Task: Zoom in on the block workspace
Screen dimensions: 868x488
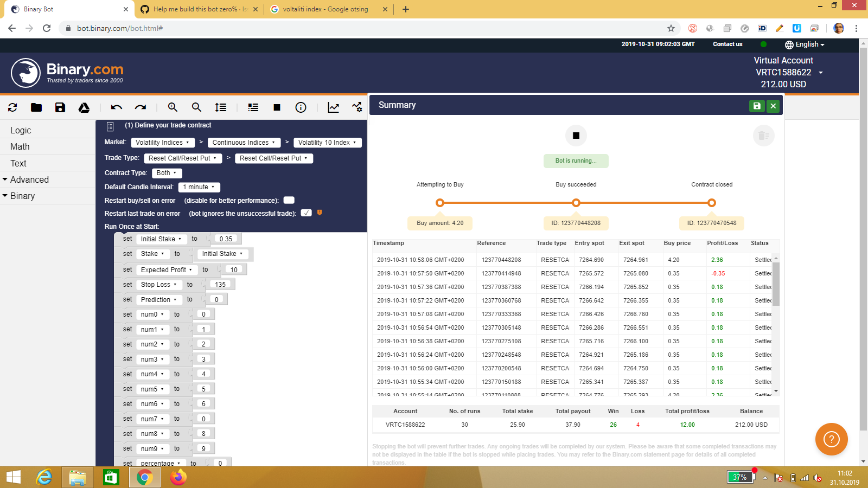Action: click(x=173, y=107)
